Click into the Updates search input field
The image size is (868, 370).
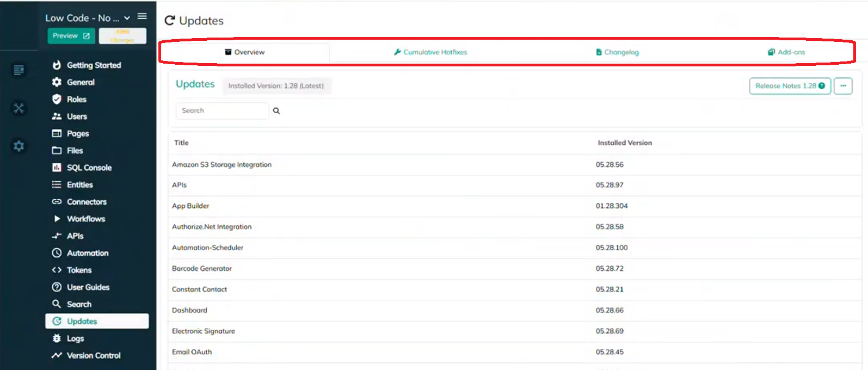tap(222, 111)
